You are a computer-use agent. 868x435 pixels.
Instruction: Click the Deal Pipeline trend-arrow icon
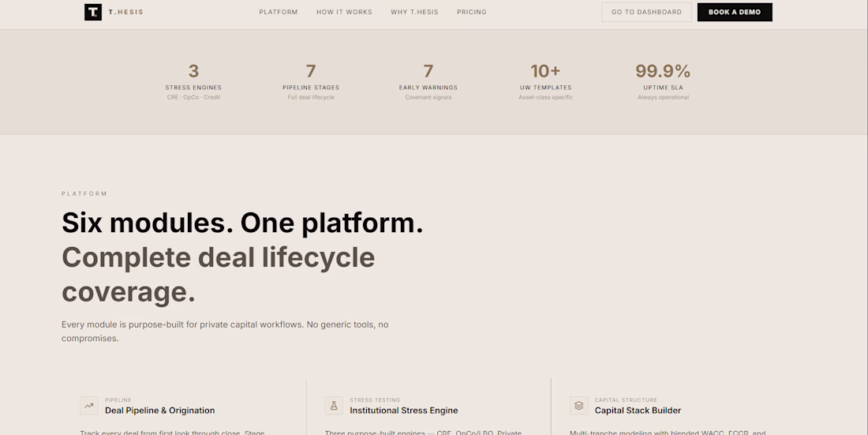click(x=89, y=406)
